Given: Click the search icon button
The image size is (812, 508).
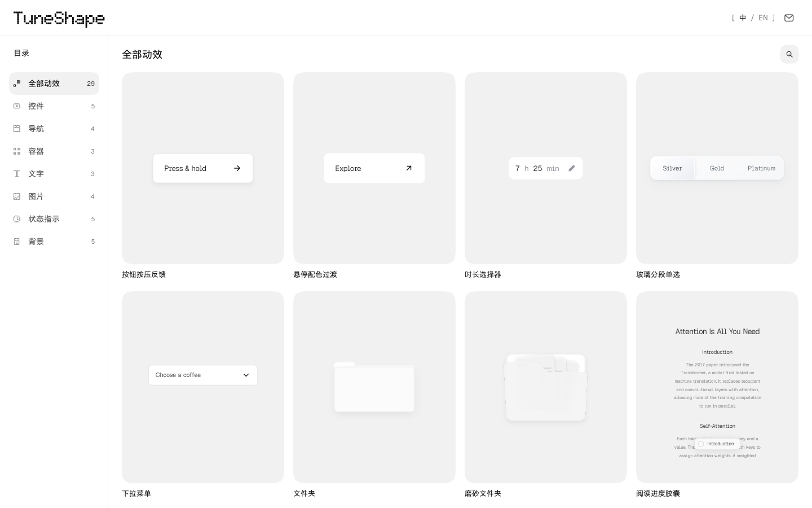Looking at the screenshot, I should (x=789, y=54).
